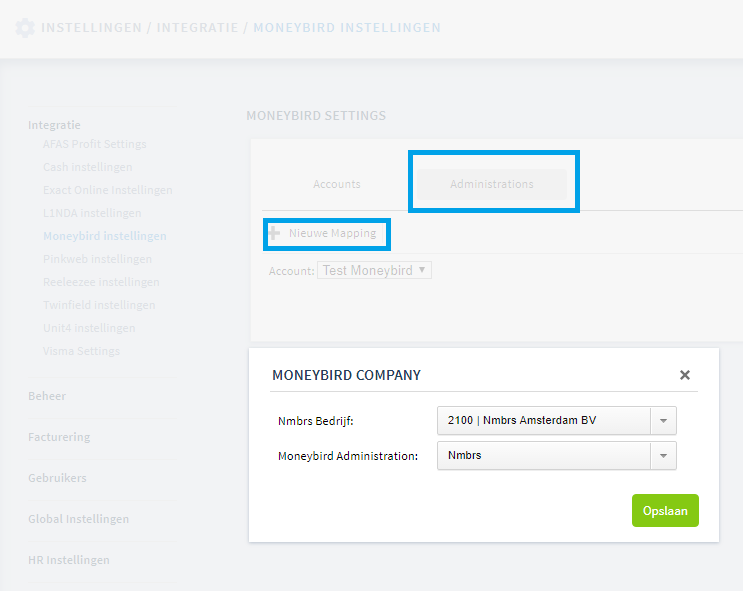Open Cash instellingen in sidebar
Image resolution: width=743 pixels, height=591 pixels.
(x=88, y=167)
